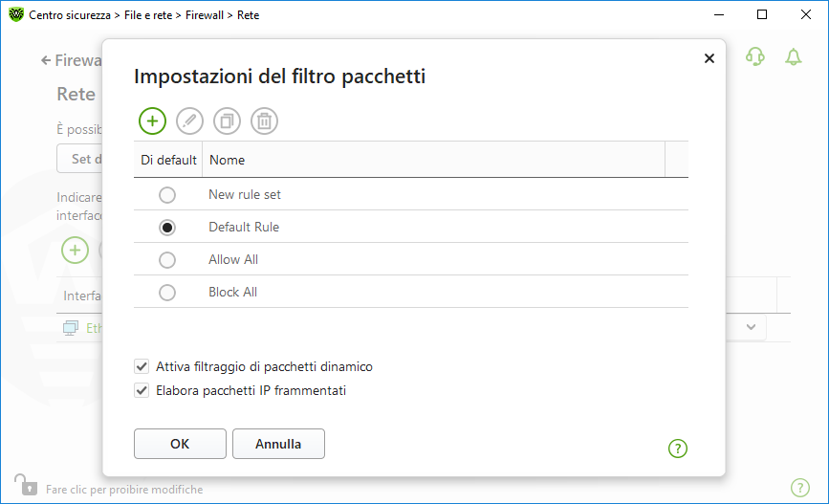Select the Default Rule radio button

pyautogui.click(x=167, y=228)
